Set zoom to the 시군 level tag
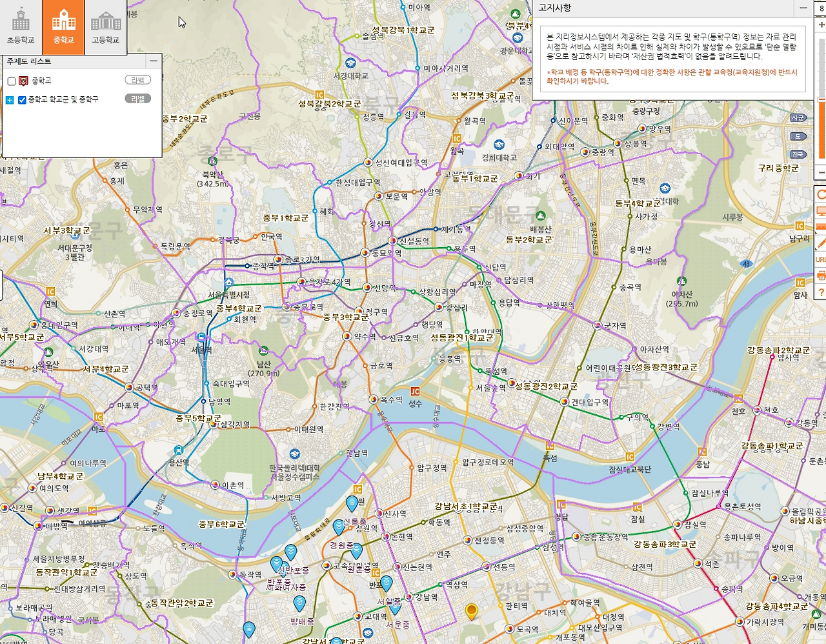The height and width of the screenshot is (644, 826). [798, 118]
